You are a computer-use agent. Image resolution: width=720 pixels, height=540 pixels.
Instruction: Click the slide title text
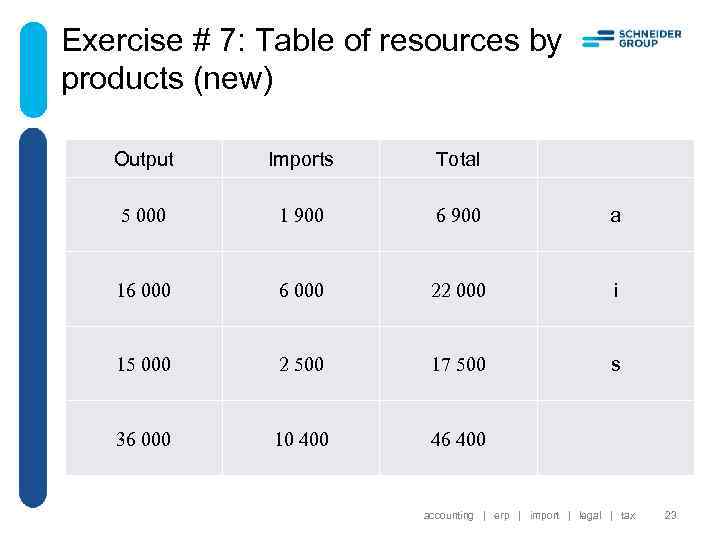click(x=311, y=59)
